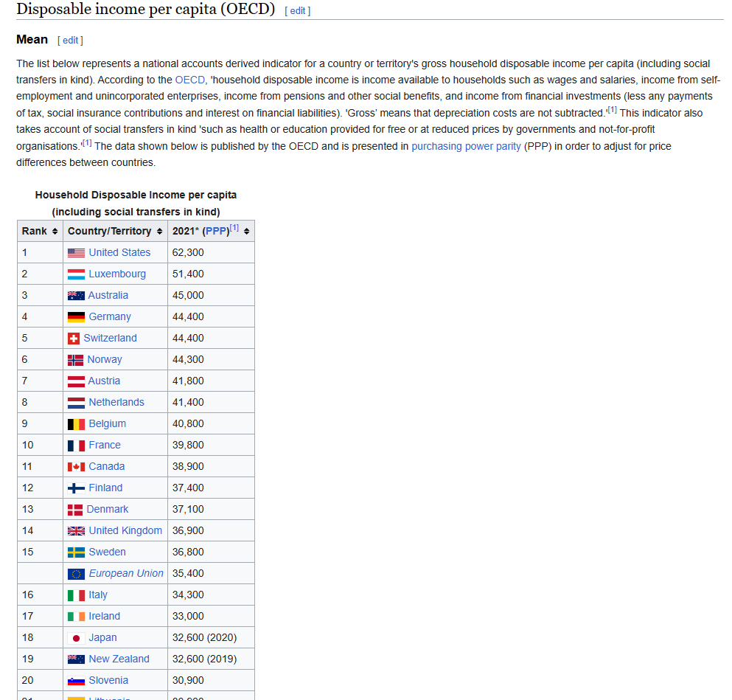Click the Ireland flag icon
Image resolution: width=732 pixels, height=700 pixels.
pos(76,617)
